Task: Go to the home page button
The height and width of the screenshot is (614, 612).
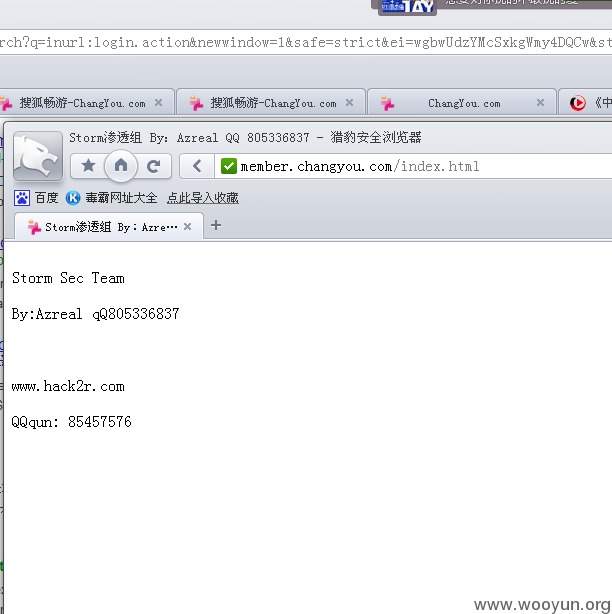Action: [121, 166]
